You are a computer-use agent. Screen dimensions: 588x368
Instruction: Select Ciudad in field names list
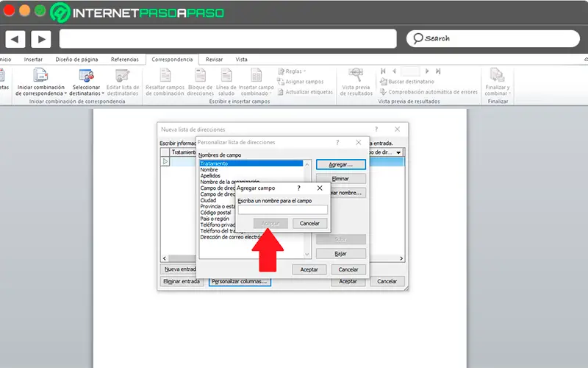pyautogui.click(x=208, y=200)
